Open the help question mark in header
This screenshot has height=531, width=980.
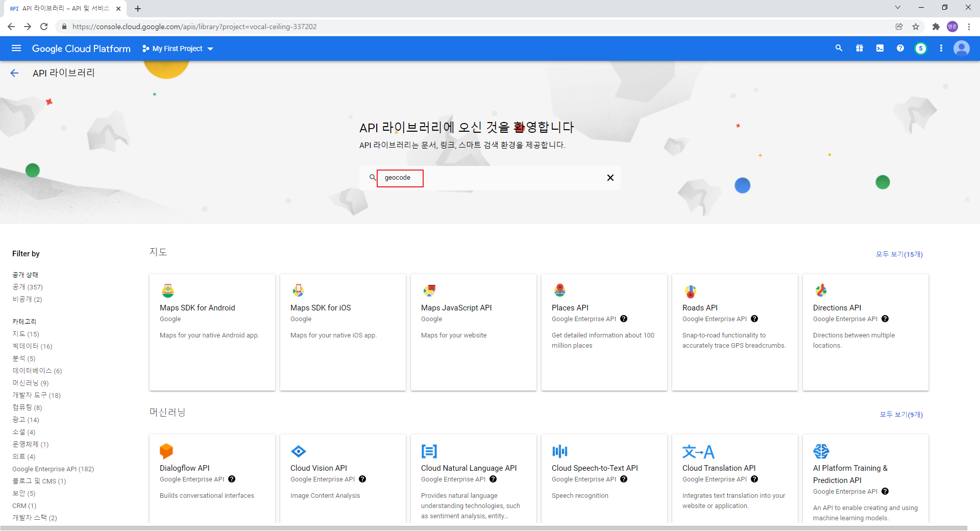[x=900, y=48]
